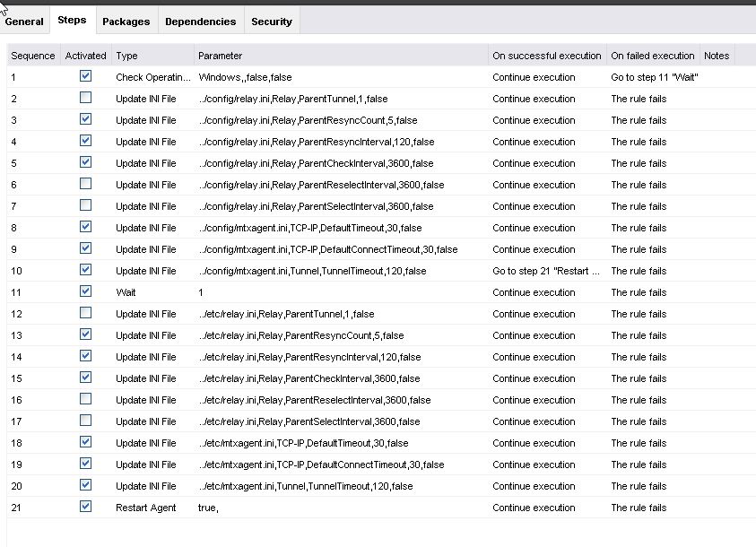Uncheck Activated for step 1 Check Operating System

85,76
